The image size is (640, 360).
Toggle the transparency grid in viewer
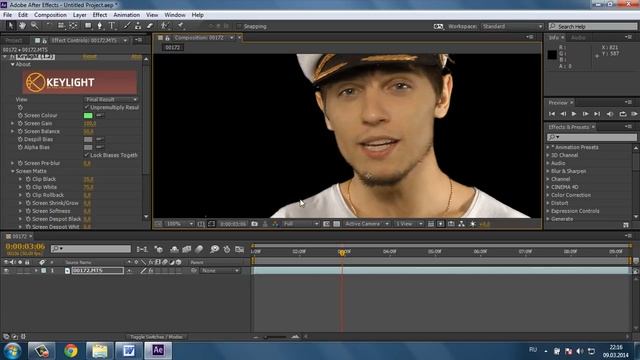tap(336, 224)
